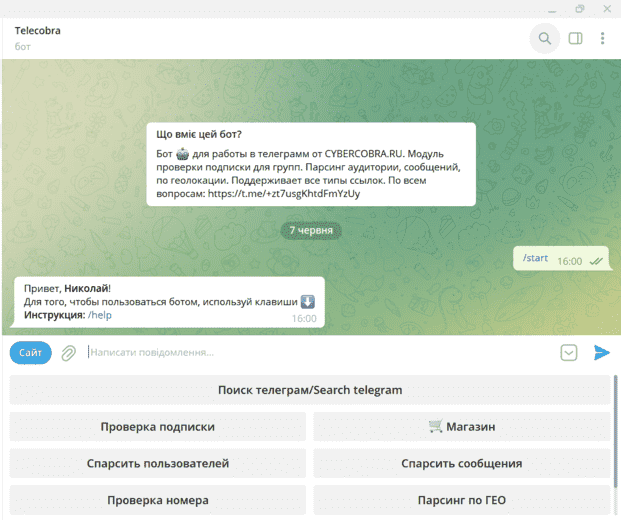Click the message input field
Image resolution: width=621 pixels, height=520 pixels.
point(321,352)
